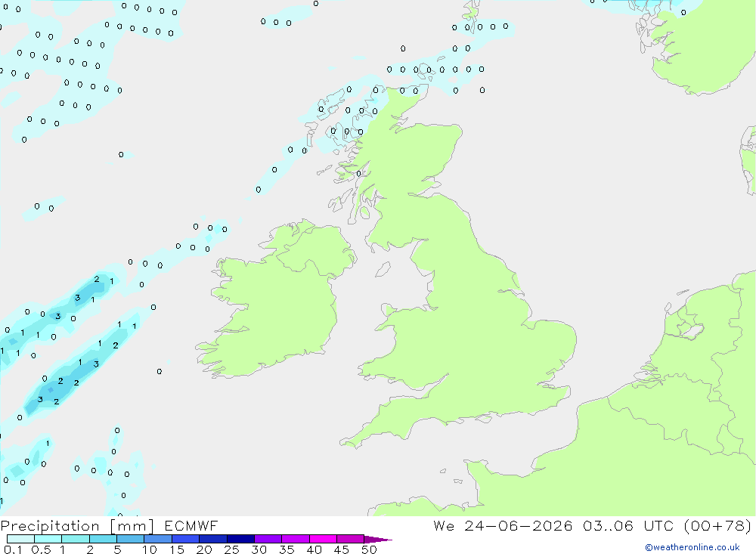Pick the 25–30 mm navy legend swatch
Screen dimensions: 756x554
tap(240, 539)
